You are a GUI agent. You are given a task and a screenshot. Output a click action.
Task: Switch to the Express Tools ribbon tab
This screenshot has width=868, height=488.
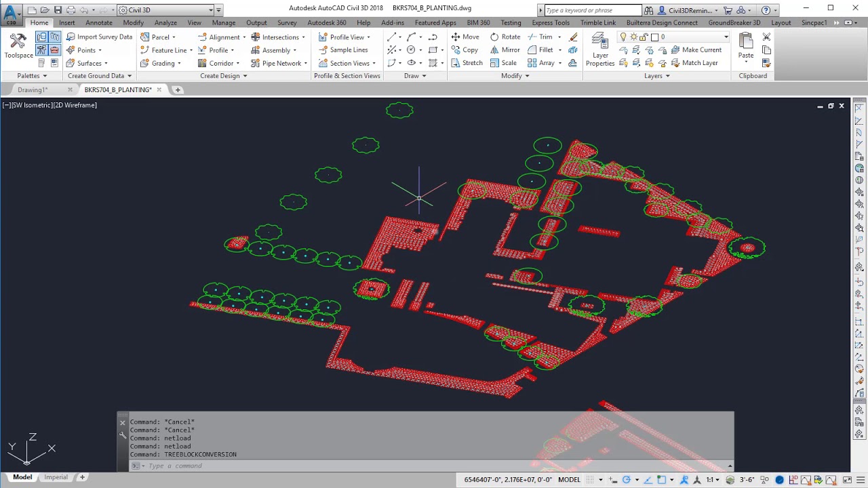[551, 23]
